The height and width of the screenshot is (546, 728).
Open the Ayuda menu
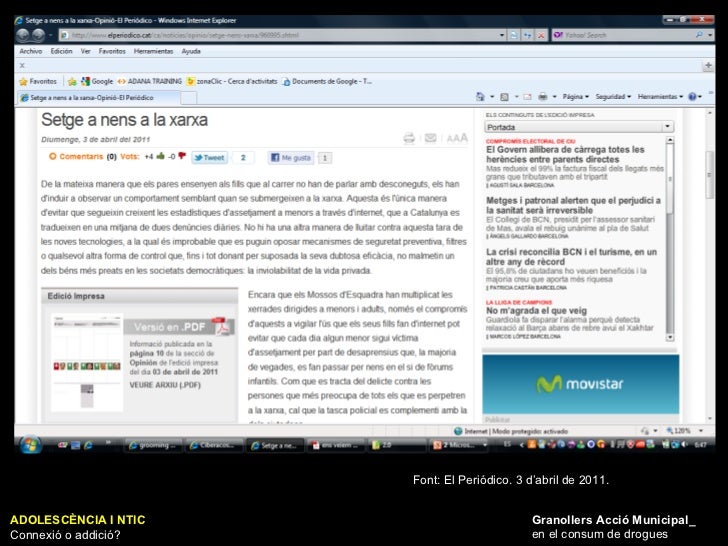tap(191, 51)
